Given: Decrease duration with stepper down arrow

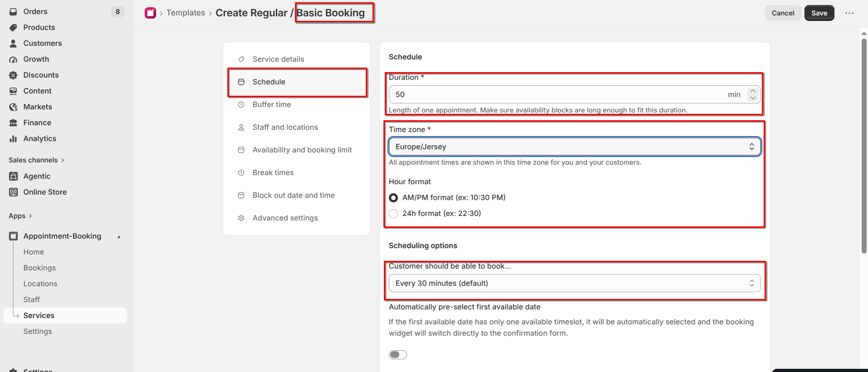Looking at the screenshot, I should 753,98.
